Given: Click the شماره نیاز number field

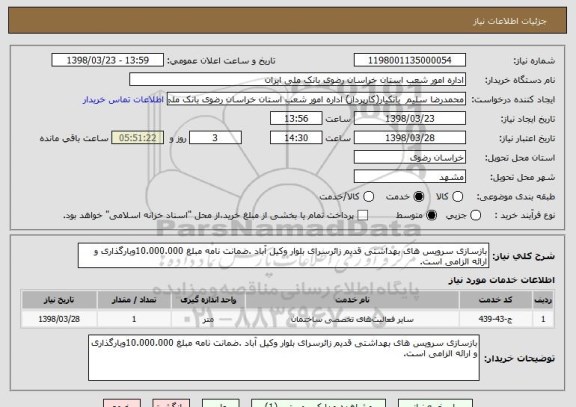Looking at the screenshot, I should click(410, 60).
